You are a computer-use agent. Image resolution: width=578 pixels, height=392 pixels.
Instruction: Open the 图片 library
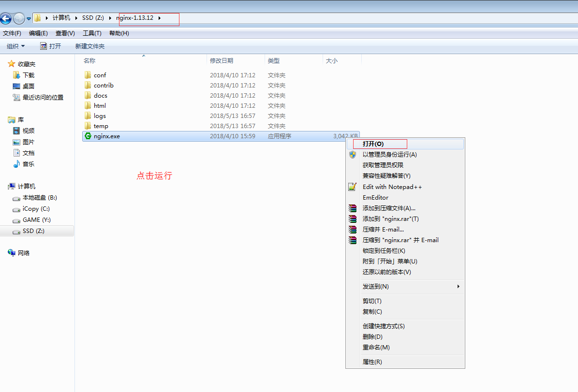[x=29, y=142]
